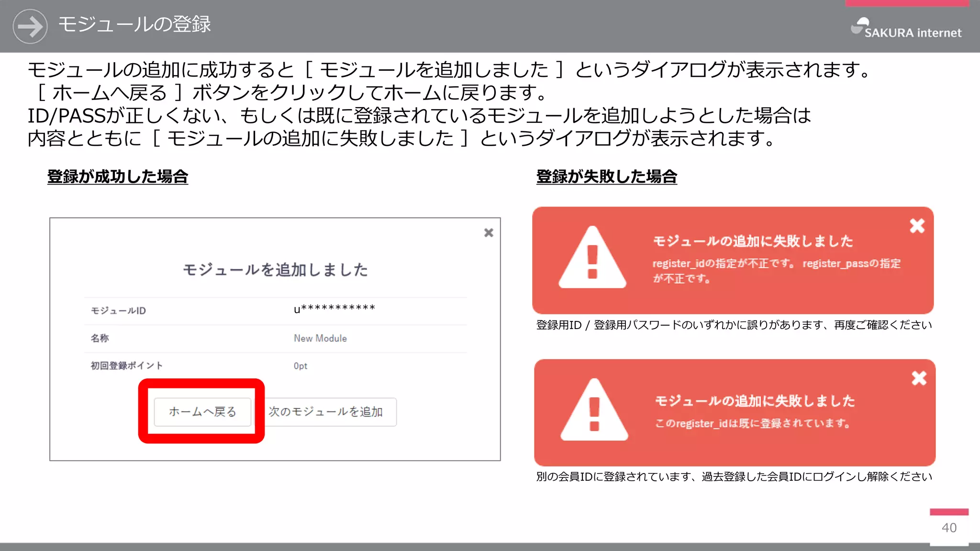
Task: Select the 初回登録ポイント value 0pt
Action: [301, 366]
